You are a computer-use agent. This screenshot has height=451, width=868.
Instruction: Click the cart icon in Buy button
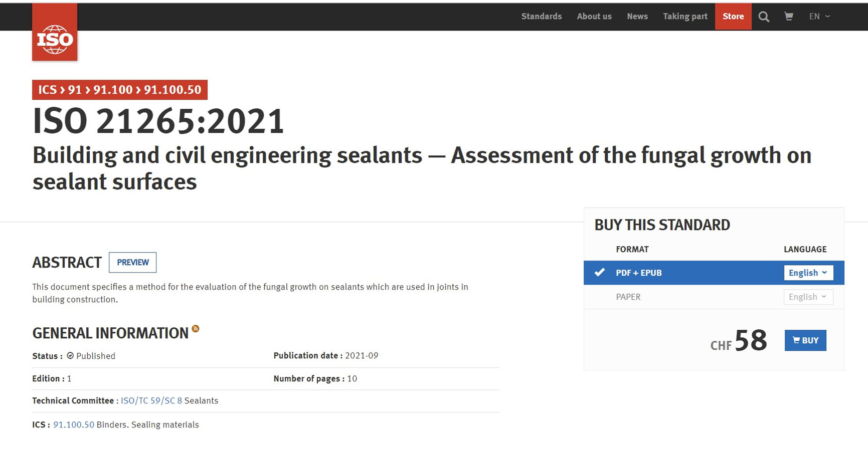point(796,340)
